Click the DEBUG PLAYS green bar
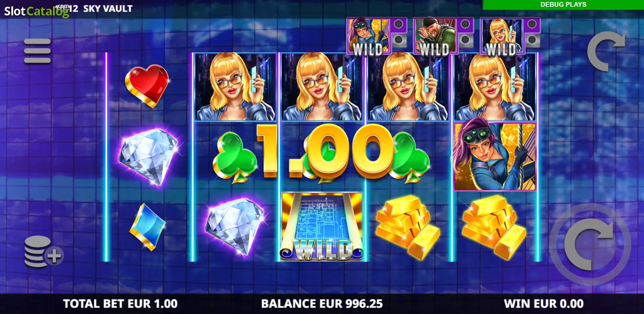The width and height of the screenshot is (644, 314). pyautogui.click(x=563, y=4)
